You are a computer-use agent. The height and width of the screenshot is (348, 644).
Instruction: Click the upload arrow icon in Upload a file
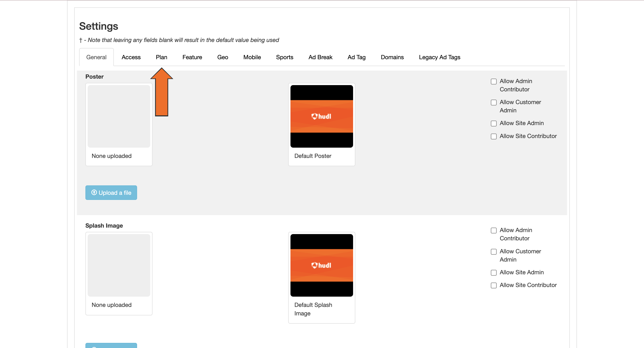(94, 193)
